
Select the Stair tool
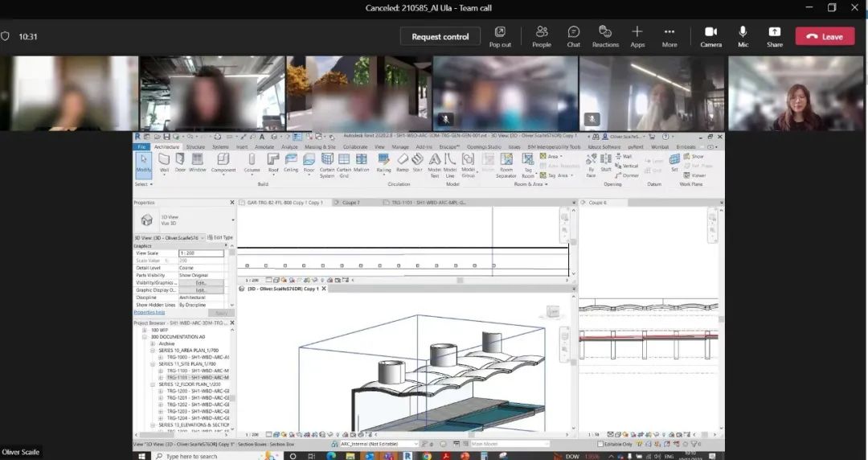pos(417,163)
